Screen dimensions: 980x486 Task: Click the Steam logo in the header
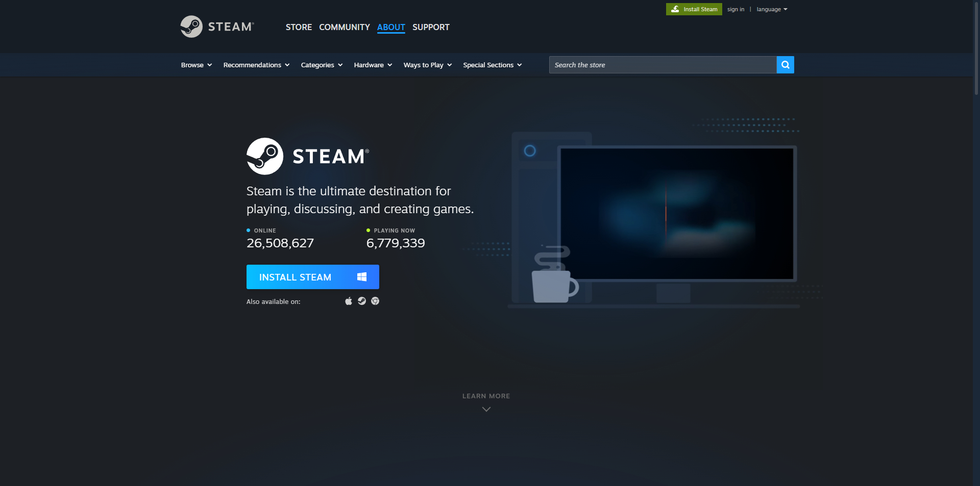tap(217, 27)
